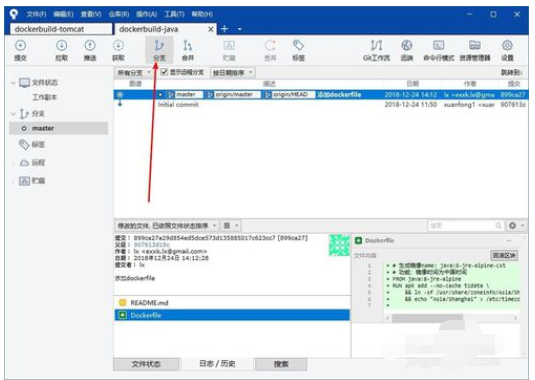Collapse the Branches (分支) sidebar section
Image resolution: width=535 pixels, height=380 pixels.
coord(13,114)
